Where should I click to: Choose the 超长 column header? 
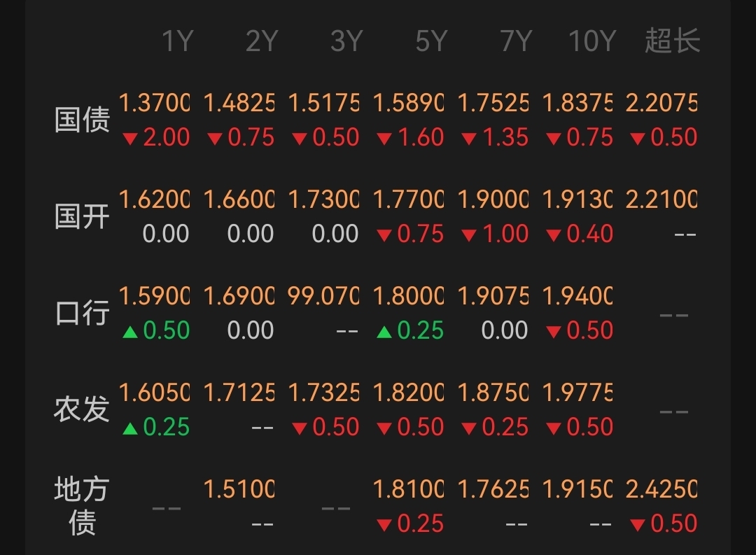[x=672, y=42]
